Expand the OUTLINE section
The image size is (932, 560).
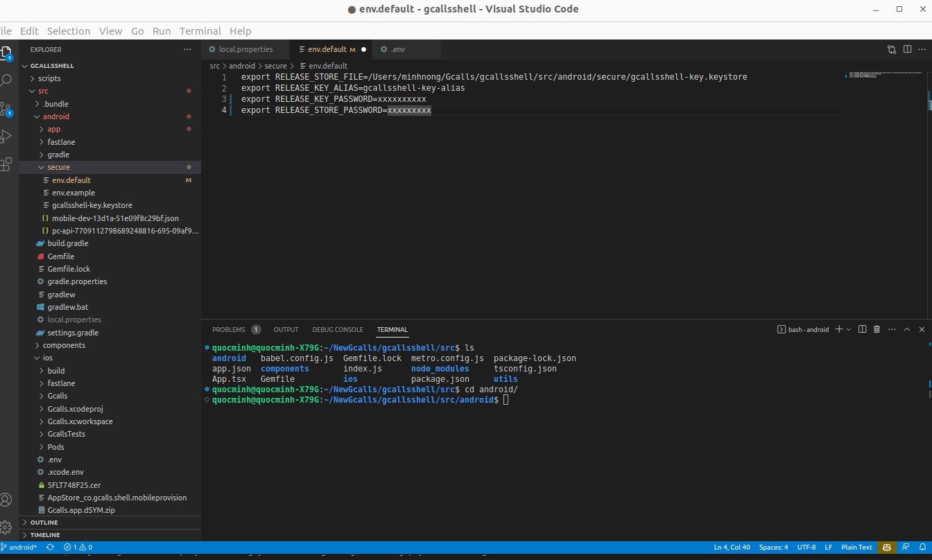[44, 523]
